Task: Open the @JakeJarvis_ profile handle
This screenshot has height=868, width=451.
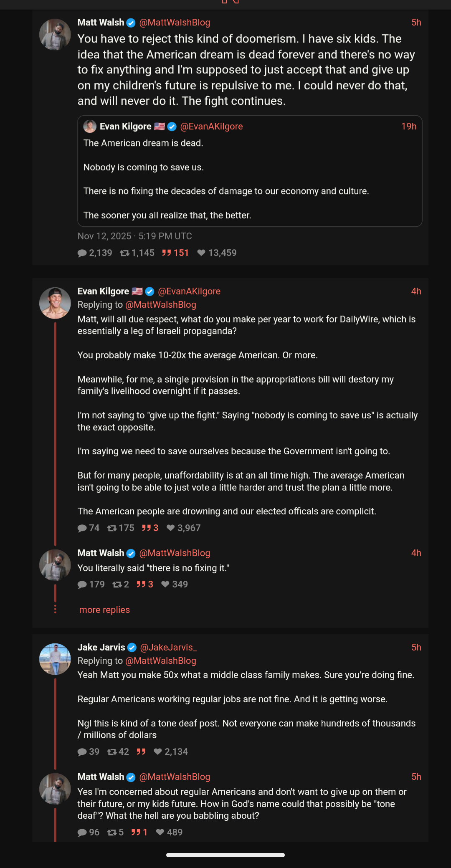Action: click(168, 648)
